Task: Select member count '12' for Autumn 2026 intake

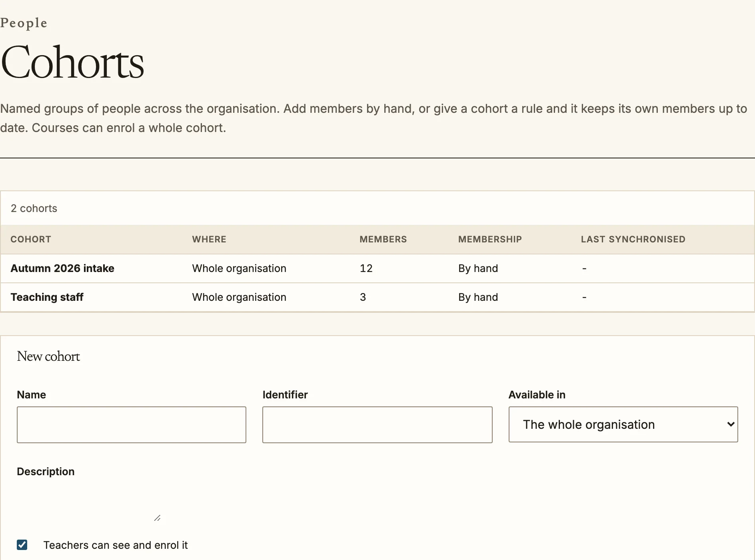Action: pos(366,268)
